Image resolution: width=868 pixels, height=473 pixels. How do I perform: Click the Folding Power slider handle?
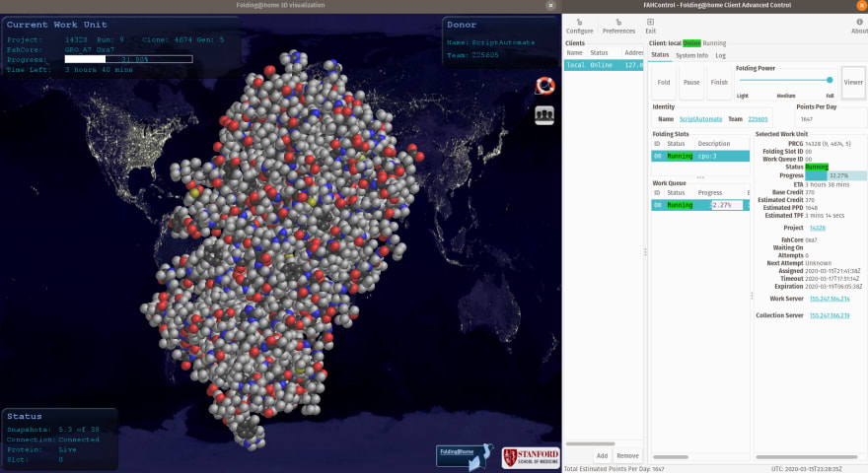[x=830, y=80]
